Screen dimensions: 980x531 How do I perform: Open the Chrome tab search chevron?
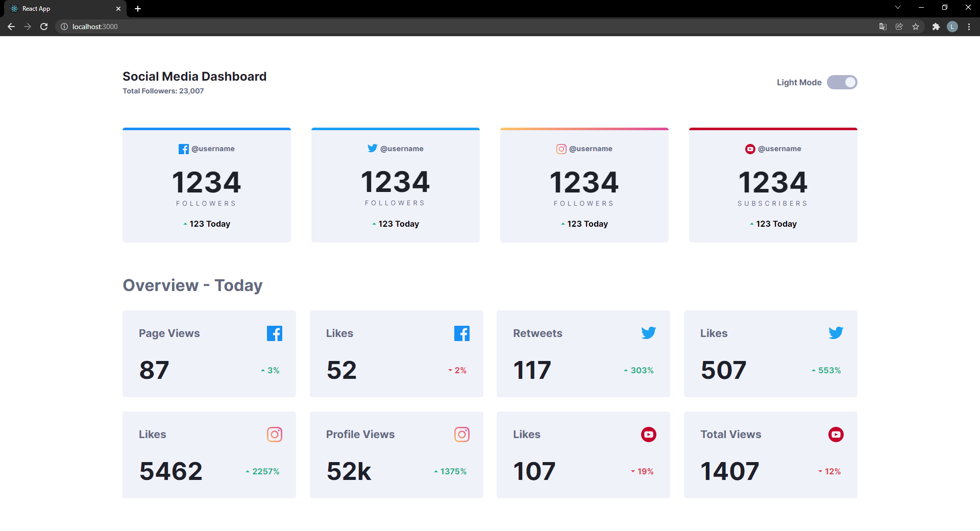[897, 8]
